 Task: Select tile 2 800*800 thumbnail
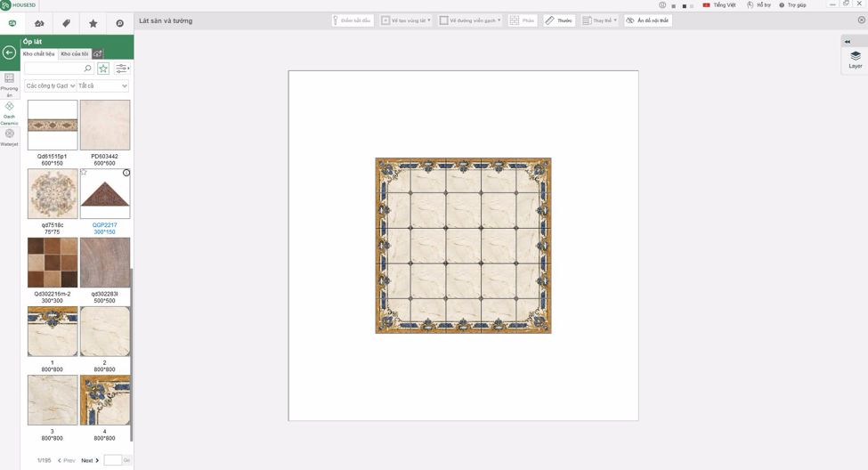click(105, 331)
